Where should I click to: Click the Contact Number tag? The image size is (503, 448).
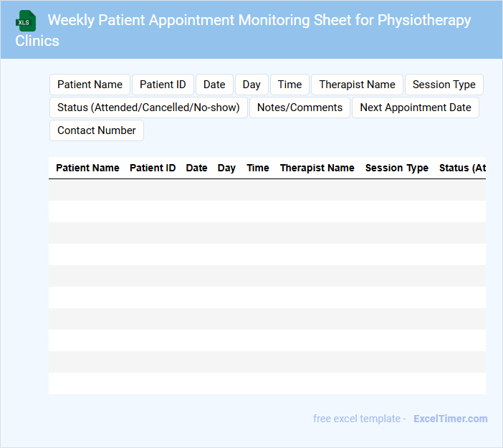(x=97, y=130)
